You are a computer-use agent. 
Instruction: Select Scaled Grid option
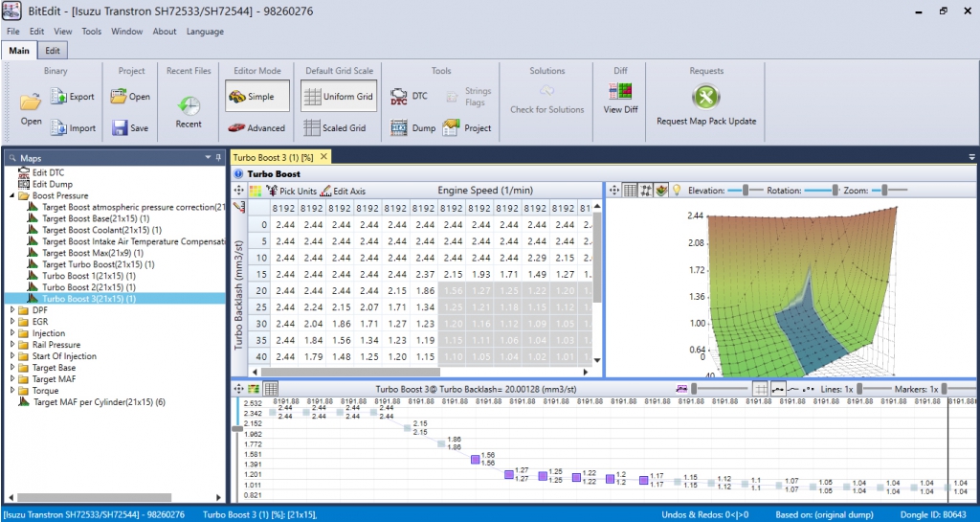[335, 127]
